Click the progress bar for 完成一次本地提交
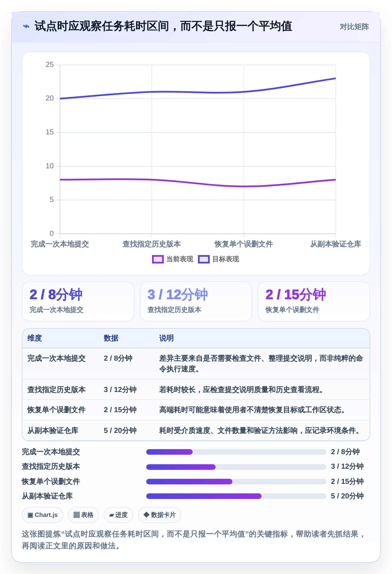 [236, 452]
